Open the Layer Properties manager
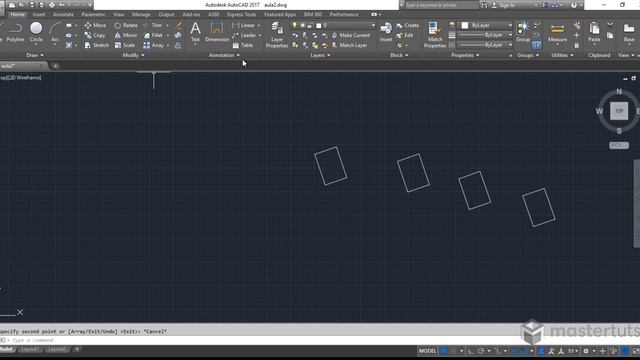Screen dimensions: 640x360 [277, 36]
